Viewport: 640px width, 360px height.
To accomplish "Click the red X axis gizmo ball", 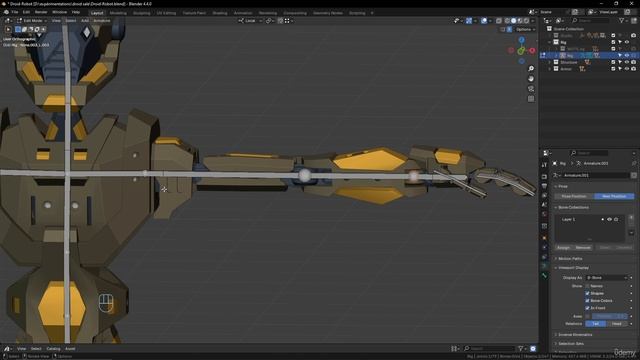I will click(532, 51).
